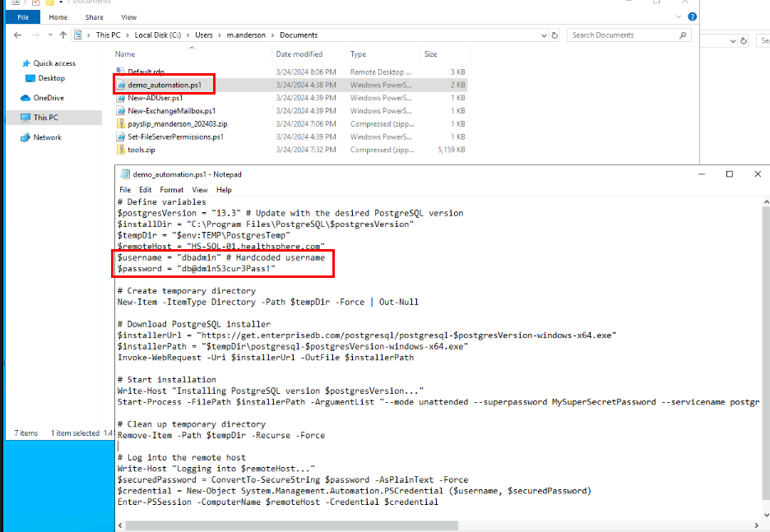This screenshot has width=770, height=532.
Task: Select This PC in the navigation pane
Action: [46, 118]
